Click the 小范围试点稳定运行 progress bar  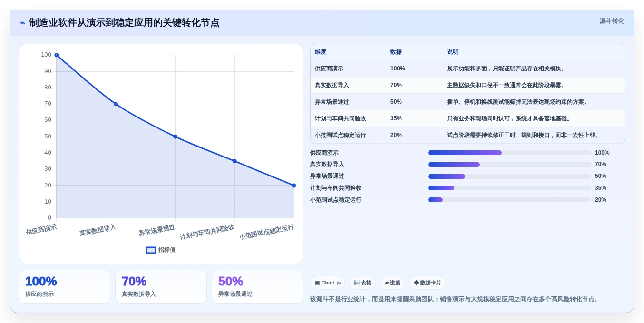point(509,200)
